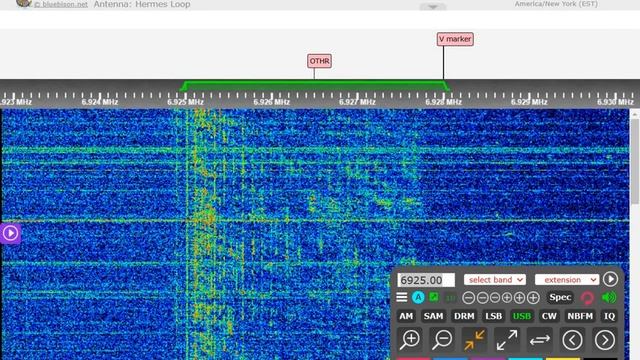Viewport: 640px width, 360px height.
Task: Zoom in the waterfall with magnifier plus
Action: 410,340
